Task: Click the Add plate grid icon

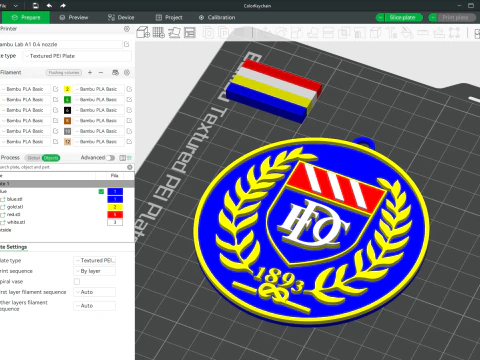Action: click(x=159, y=32)
